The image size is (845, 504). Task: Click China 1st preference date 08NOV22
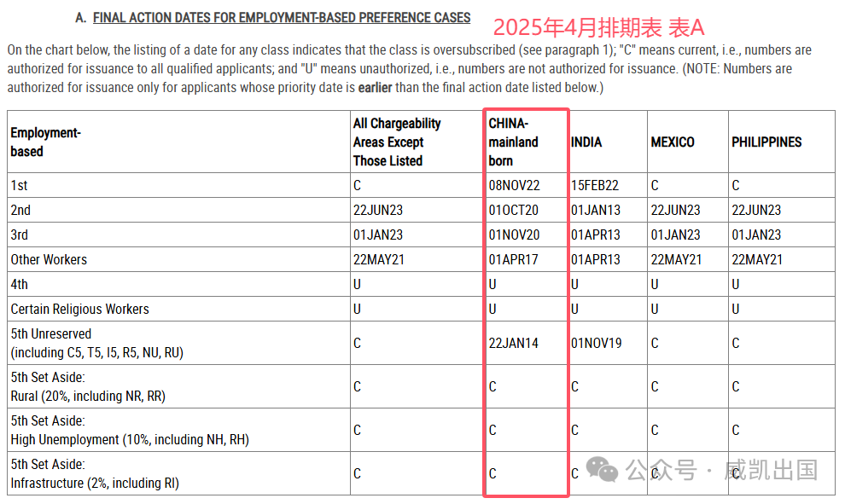click(514, 185)
